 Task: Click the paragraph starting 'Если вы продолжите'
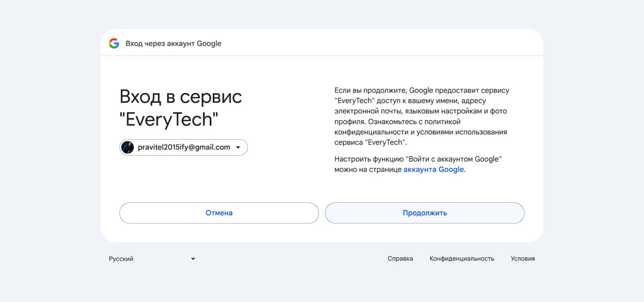click(x=423, y=117)
